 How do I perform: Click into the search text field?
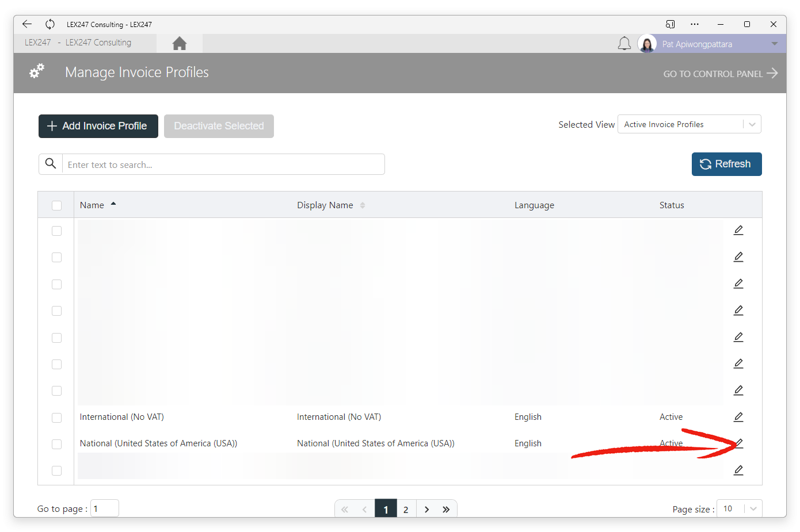coord(223,164)
